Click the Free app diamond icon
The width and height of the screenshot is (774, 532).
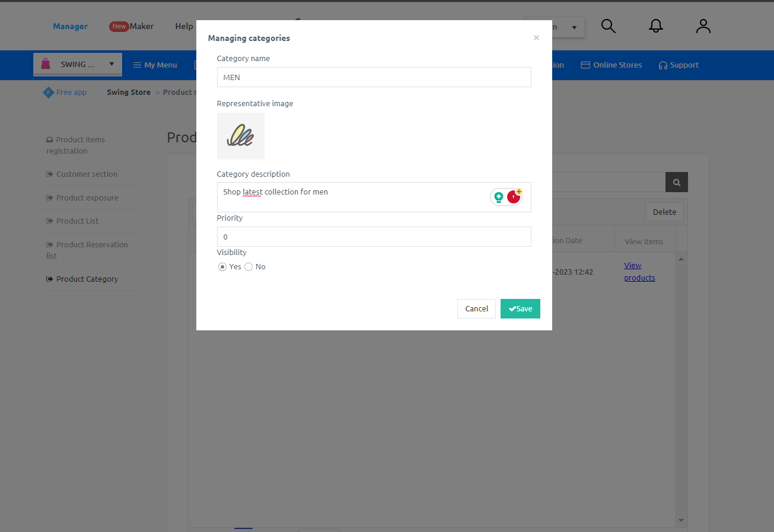pos(48,92)
